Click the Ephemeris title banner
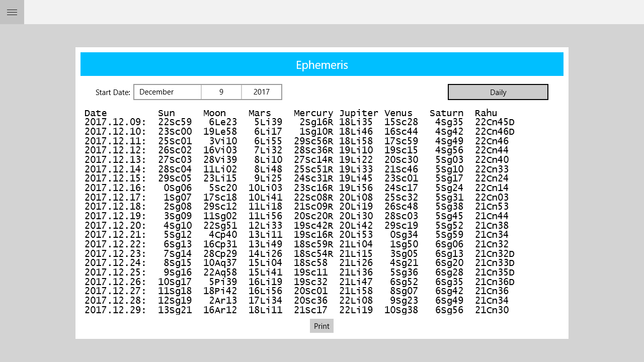The height and width of the screenshot is (362, 644). pos(322,64)
